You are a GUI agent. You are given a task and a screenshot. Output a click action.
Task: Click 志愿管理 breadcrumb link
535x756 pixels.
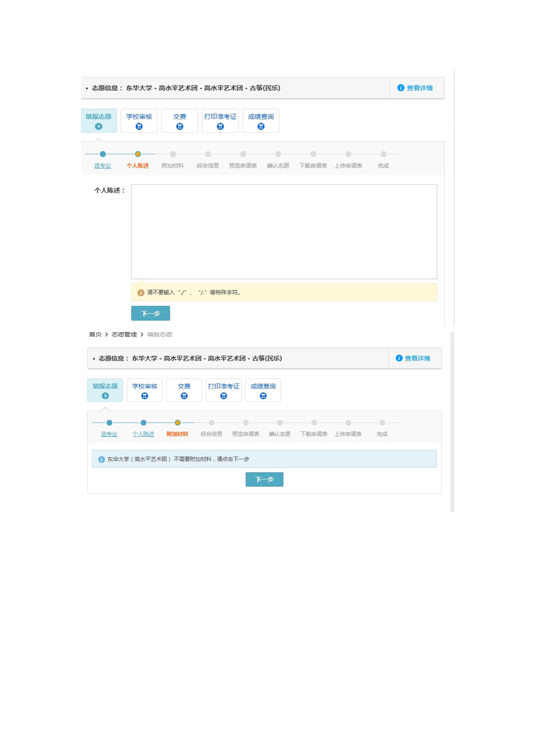[124, 335]
